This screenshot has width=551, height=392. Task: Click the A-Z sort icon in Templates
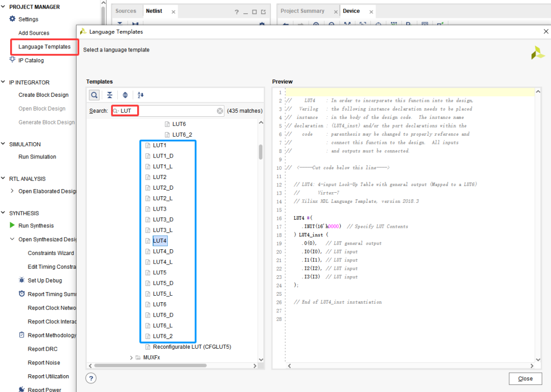141,95
